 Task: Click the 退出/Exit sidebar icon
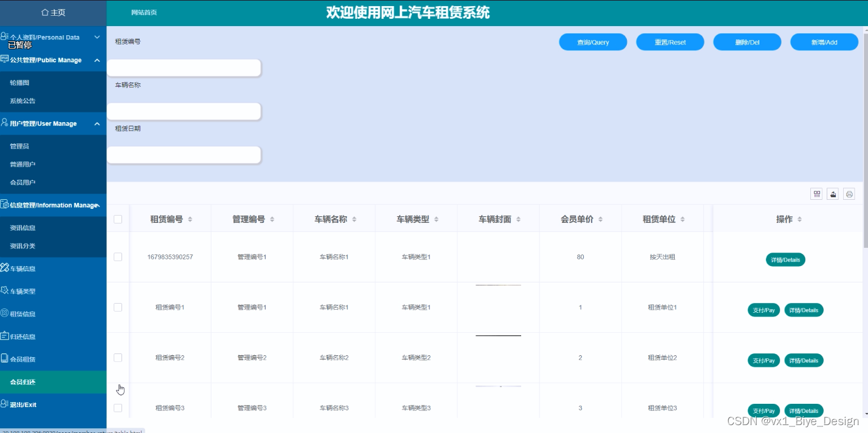pyautogui.click(x=4, y=404)
